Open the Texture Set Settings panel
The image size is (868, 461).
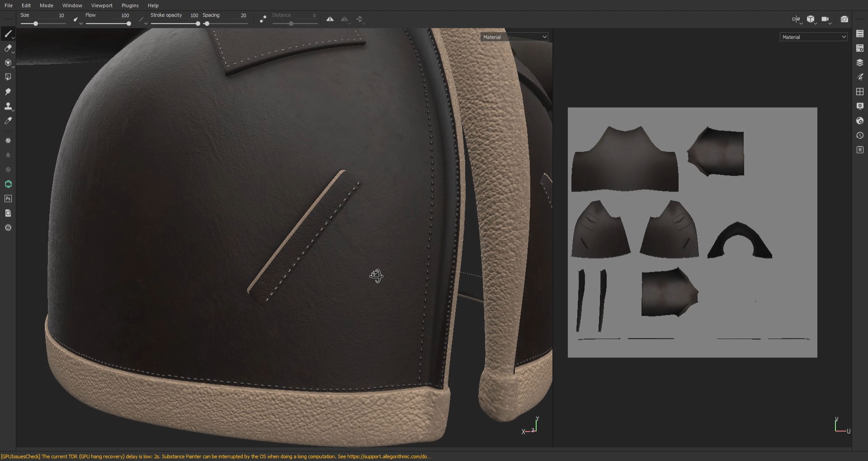(x=860, y=48)
